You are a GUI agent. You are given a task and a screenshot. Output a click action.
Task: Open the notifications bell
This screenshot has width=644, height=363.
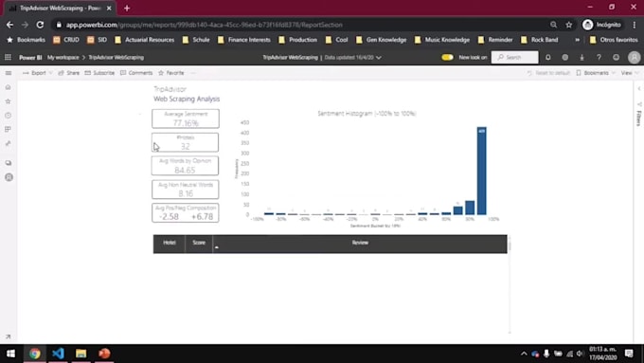click(548, 57)
